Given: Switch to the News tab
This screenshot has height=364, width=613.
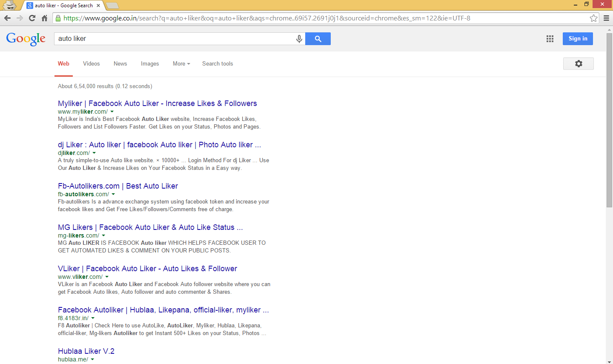Looking at the screenshot, I should tap(120, 63).
